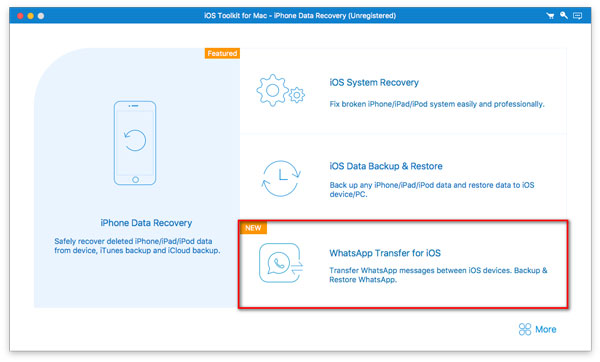Open the feedback message icon in title bar
The height and width of the screenshot is (362, 600).
(577, 16)
